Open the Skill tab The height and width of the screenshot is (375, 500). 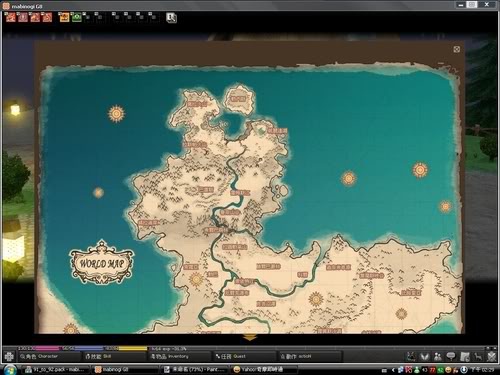98,356
